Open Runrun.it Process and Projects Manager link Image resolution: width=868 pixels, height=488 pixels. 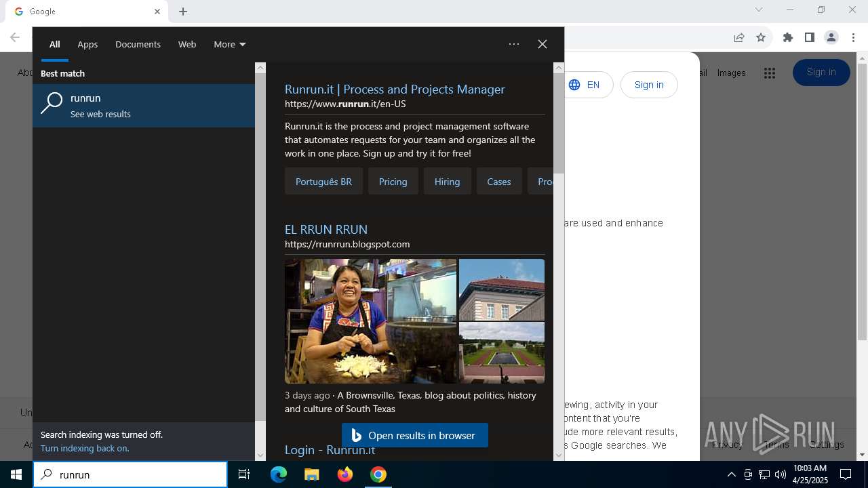395,89
